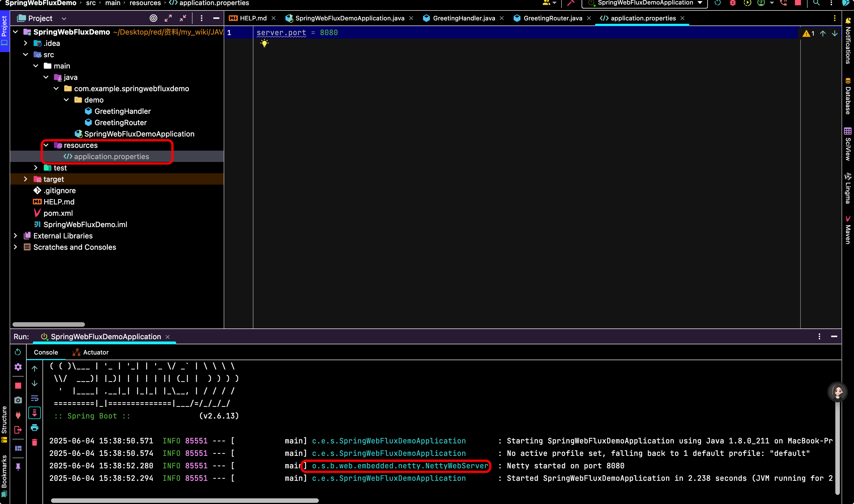This screenshot has height=504, width=854.
Task: Close the HELP.md tab
Action: click(x=273, y=18)
